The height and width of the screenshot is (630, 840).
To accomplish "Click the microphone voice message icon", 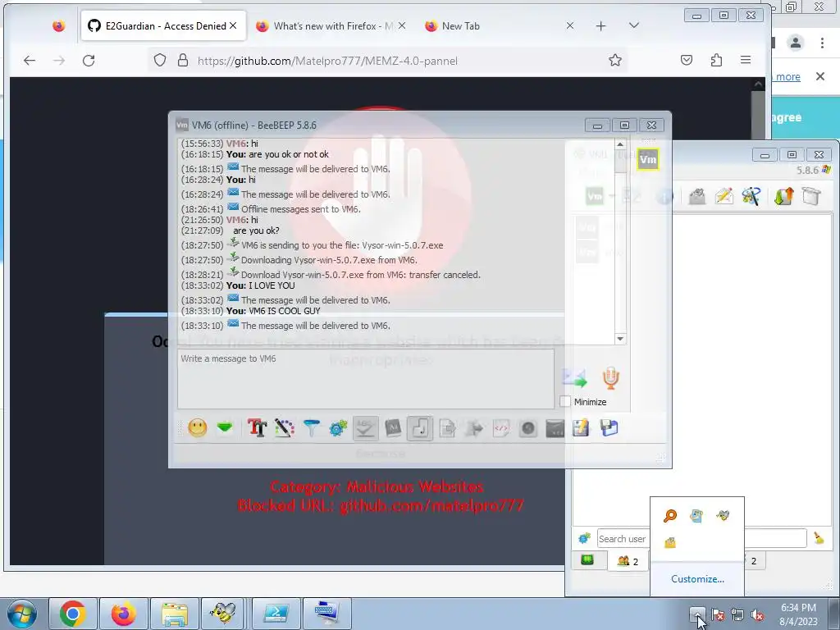I will [x=610, y=378].
